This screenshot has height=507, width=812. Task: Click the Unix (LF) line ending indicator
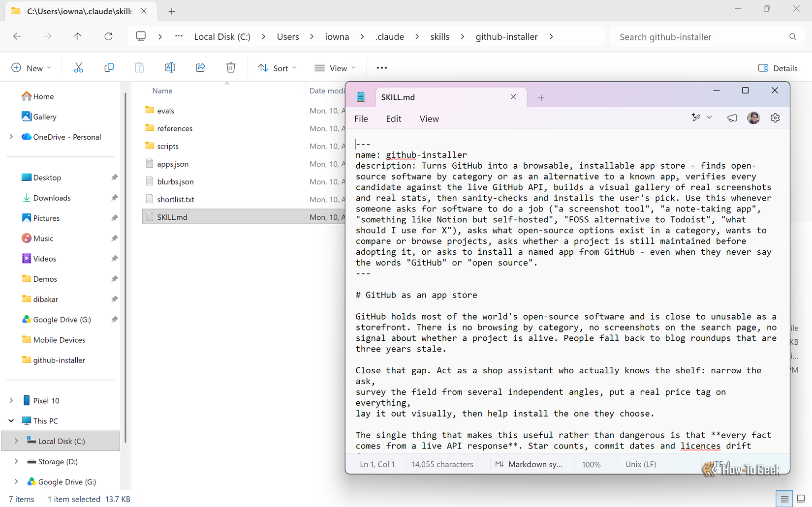tap(641, 464)
